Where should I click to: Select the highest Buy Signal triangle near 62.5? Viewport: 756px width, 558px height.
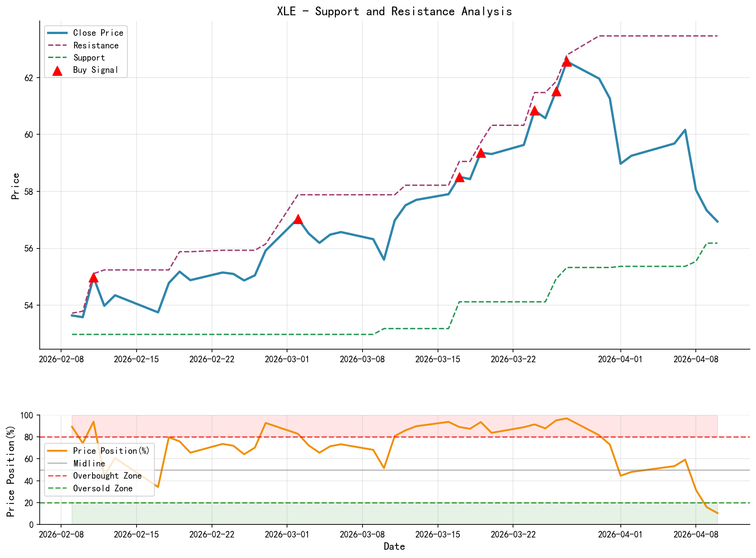tap(567, 62)
